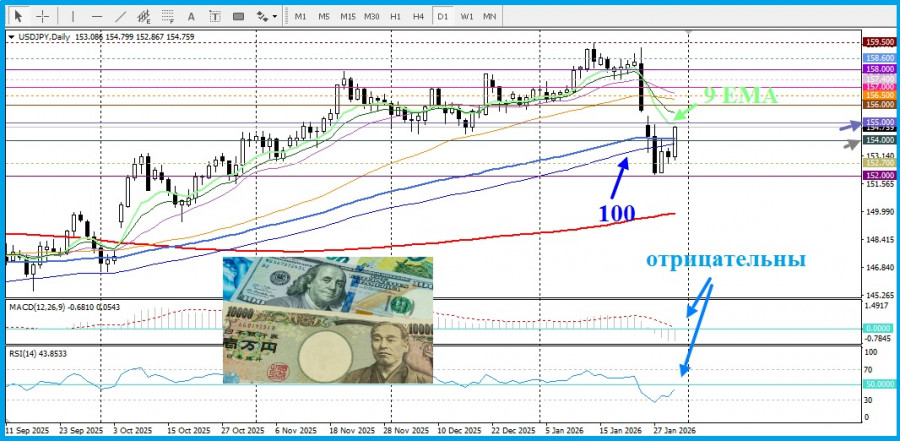Switch to M1 timeframe

pyautogui.click(x=300, y=16)
